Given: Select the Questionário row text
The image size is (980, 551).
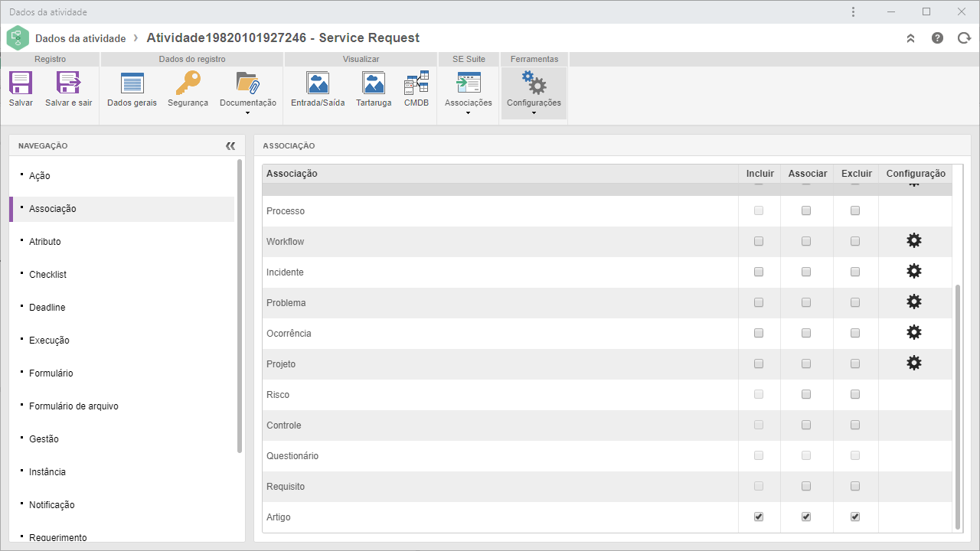Looking at the screenshot, I should click(292, 456).
